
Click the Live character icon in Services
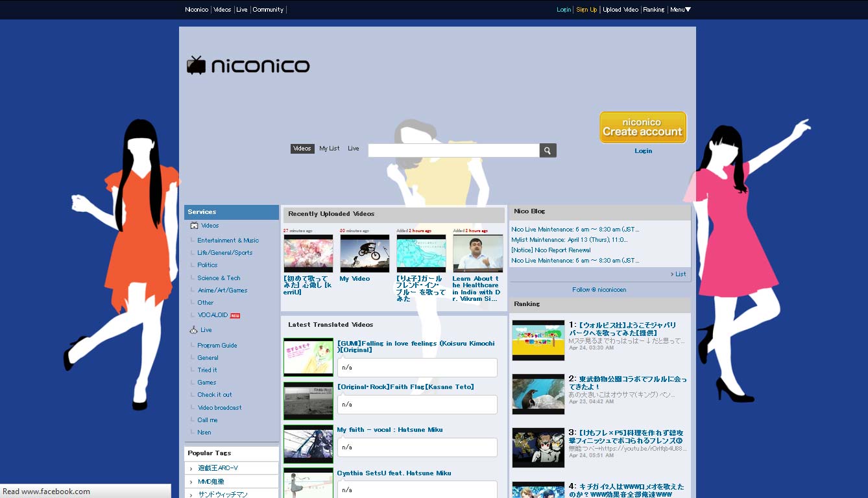[x=193, y=330]
